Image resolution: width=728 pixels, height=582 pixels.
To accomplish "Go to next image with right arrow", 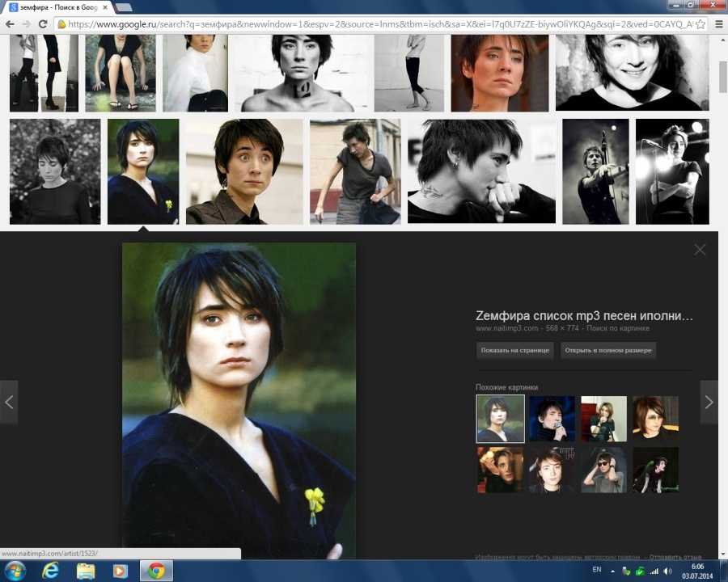I will point(709,402).
